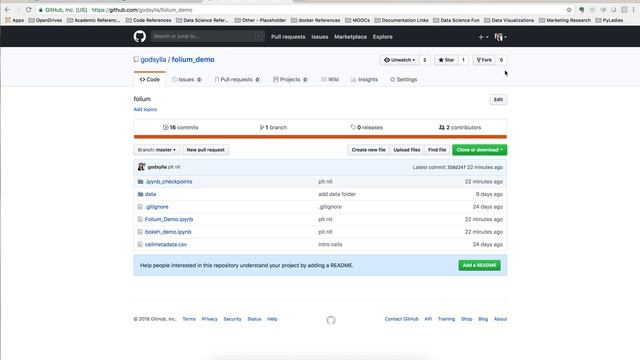Screen dimensions: 640x360
Task: Open the .gitignore file
Action: (157, 207)
